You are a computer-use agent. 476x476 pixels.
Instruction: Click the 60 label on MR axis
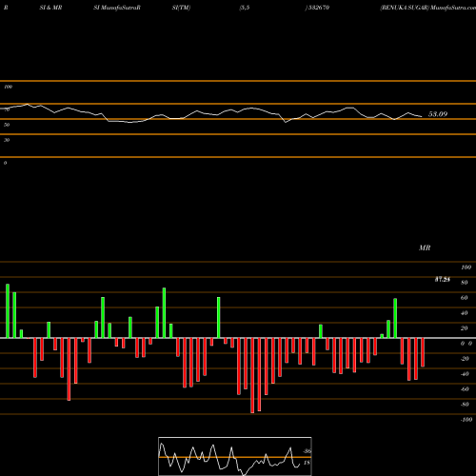[x=465, y=298]
